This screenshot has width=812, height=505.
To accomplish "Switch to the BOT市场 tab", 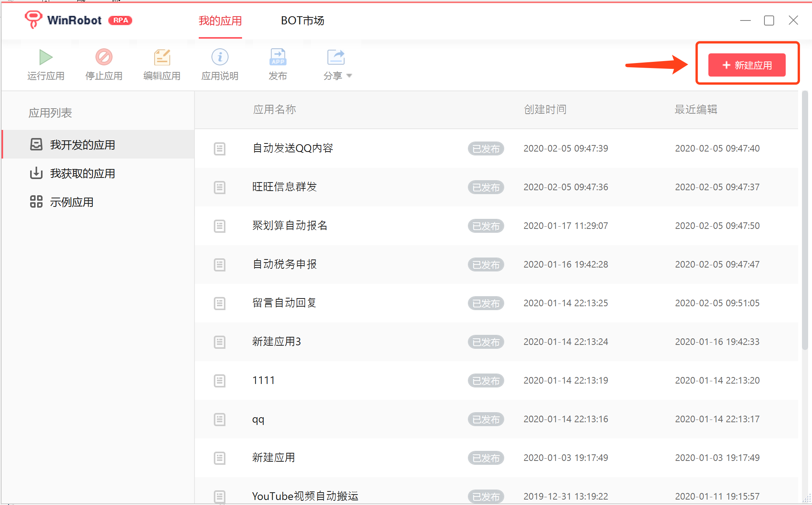I will click(302, 20).
